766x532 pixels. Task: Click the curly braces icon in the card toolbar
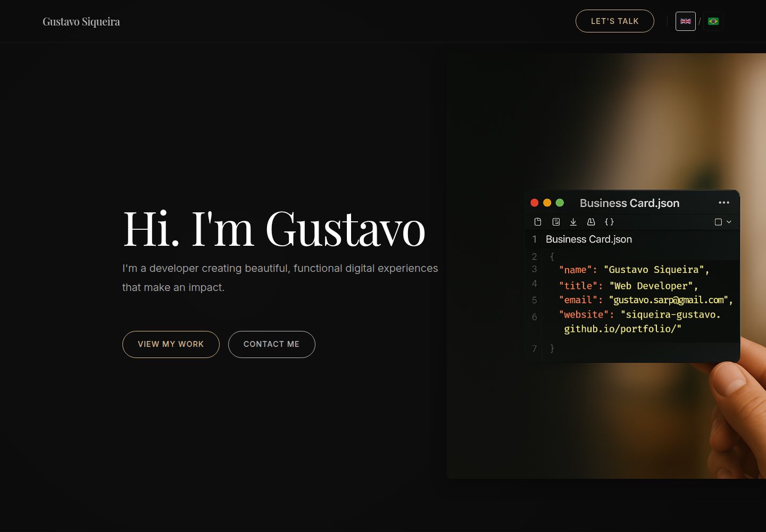pos(609,222)
